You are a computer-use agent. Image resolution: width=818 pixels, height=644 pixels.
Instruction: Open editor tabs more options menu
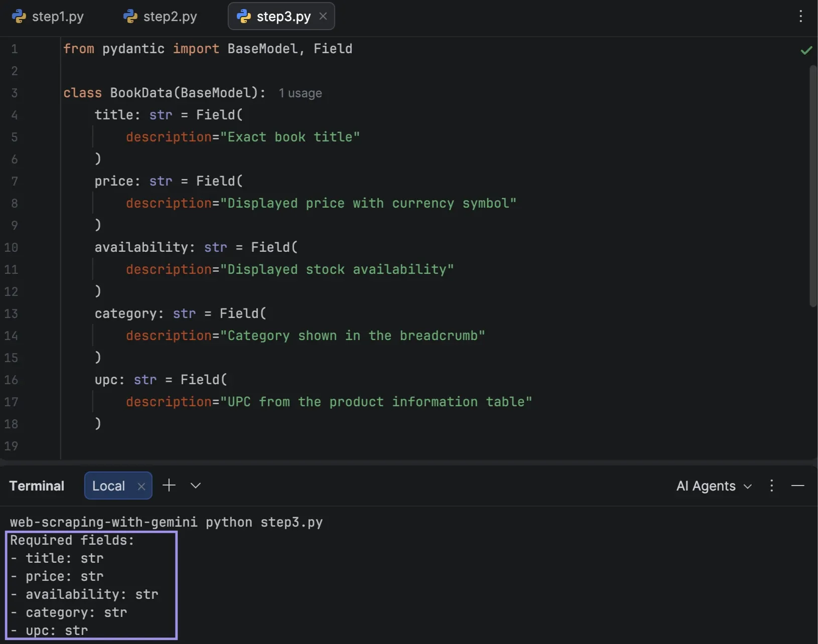800,16
